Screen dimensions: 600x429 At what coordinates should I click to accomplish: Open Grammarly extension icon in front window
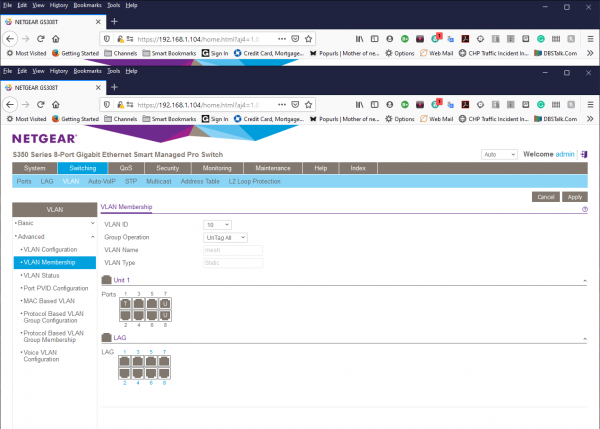(541, 104)
